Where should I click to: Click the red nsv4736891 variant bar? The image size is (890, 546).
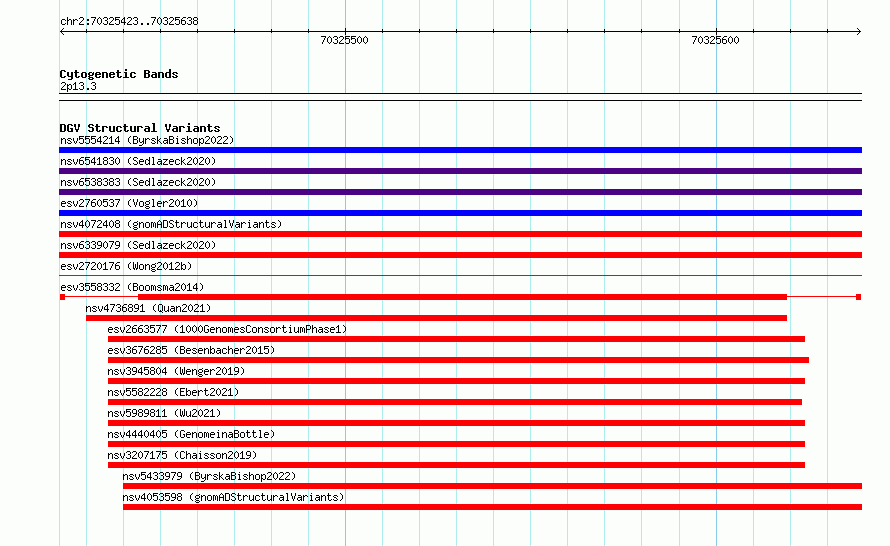[x=436, y=318]
